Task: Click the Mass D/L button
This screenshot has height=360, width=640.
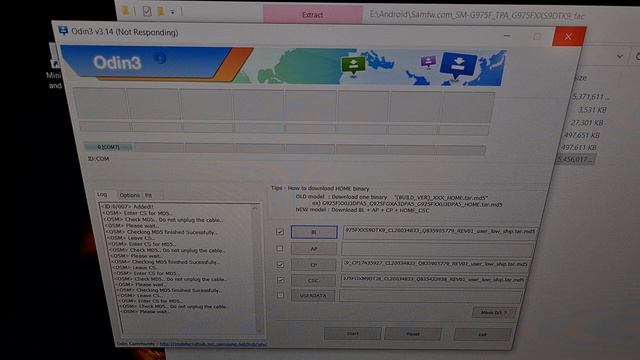Action: pyautogui.click(x=494, y=313)
